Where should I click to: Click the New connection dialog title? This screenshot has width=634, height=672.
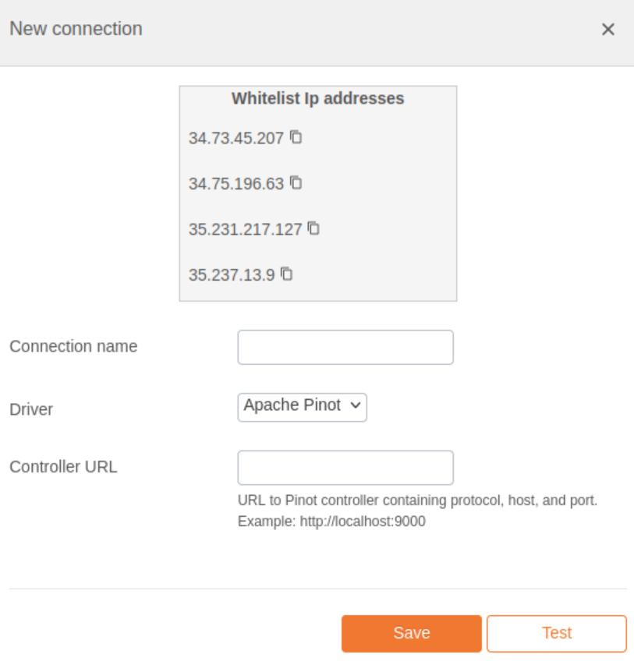pyautogui.click(x=76, y=29)
